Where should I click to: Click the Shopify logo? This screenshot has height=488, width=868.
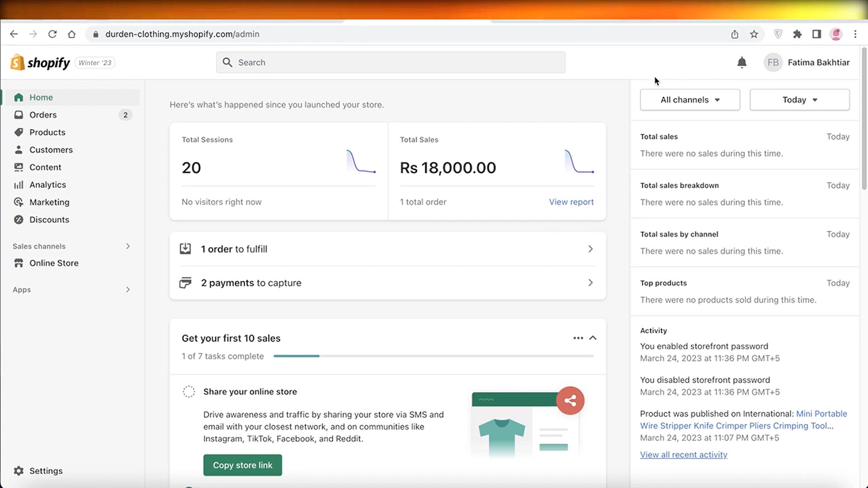(x=40, y=62)
